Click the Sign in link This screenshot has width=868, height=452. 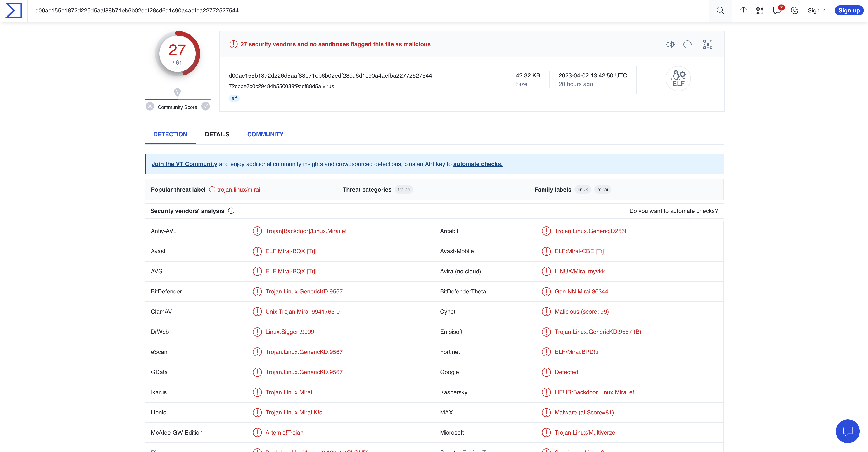[x=816, y=10]
